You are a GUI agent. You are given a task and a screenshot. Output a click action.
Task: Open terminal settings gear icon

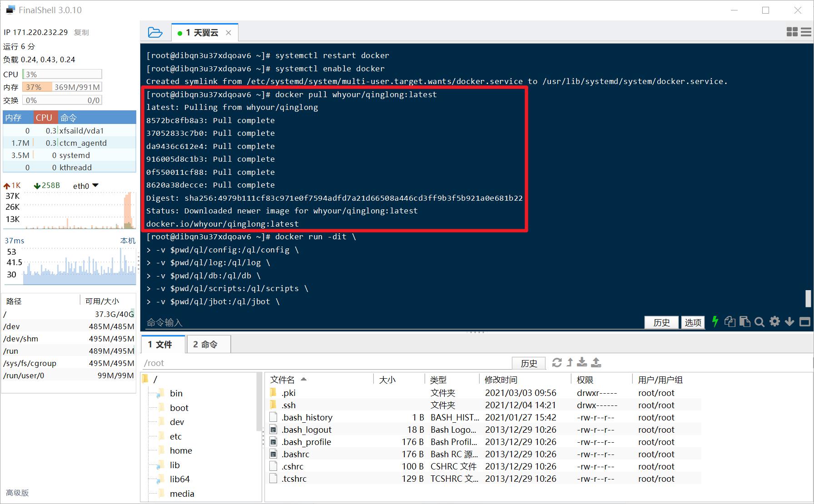tap(774, 321)
